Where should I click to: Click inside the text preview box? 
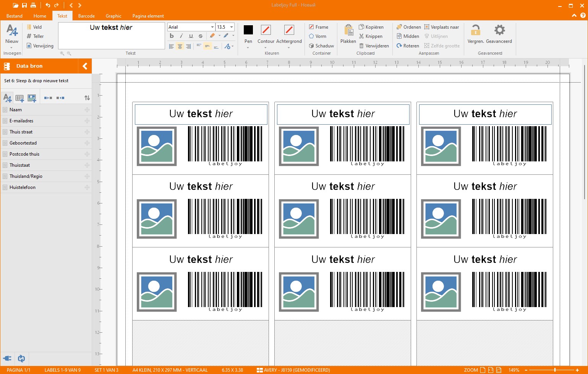pos(112,36)
